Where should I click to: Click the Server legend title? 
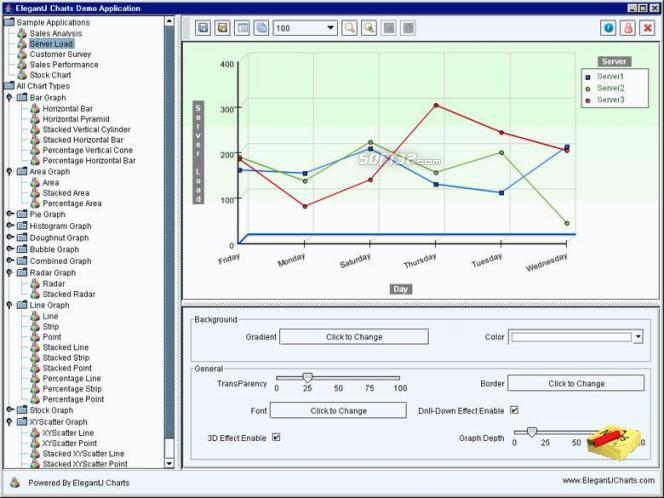(x=614, y=61)
